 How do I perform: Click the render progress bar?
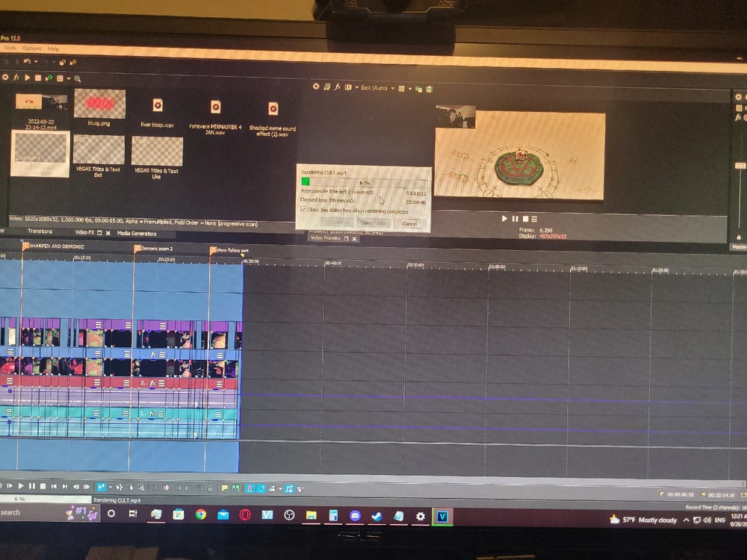click(364, 181)
